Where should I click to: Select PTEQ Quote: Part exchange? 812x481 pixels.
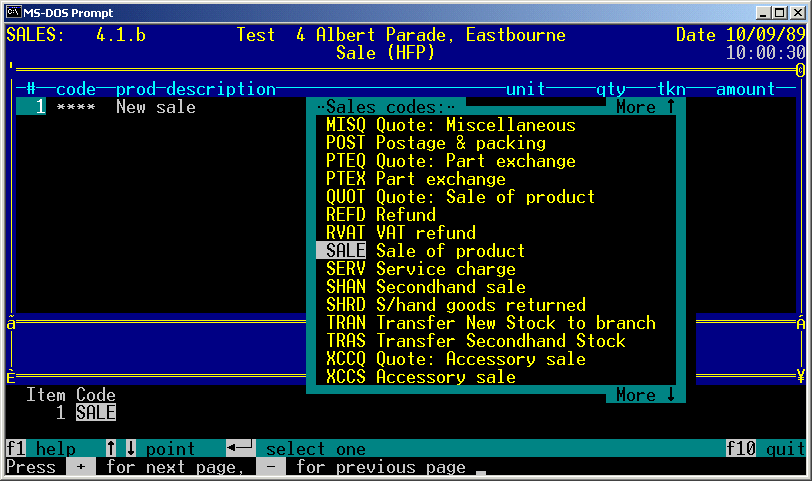click(450, 161)
